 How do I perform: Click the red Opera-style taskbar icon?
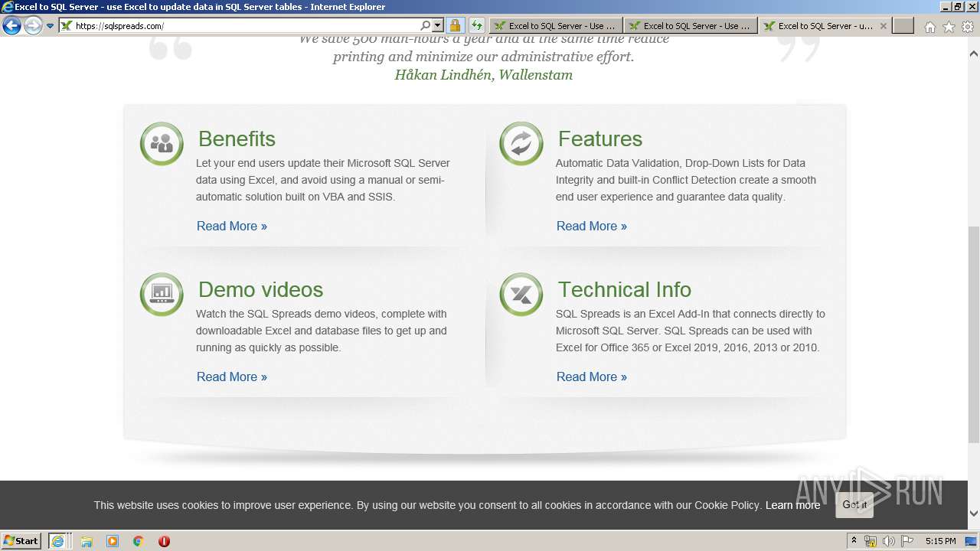(164, 541)
